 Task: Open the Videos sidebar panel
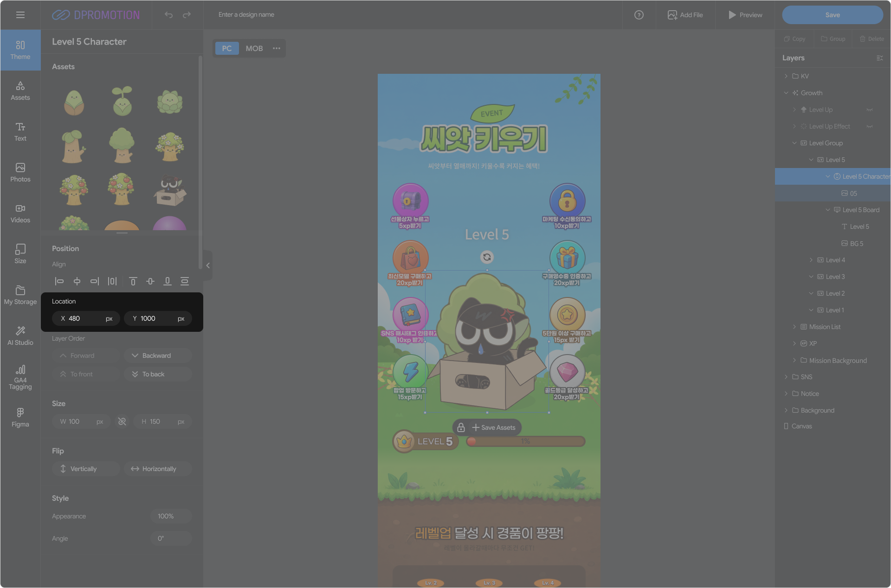20,213
